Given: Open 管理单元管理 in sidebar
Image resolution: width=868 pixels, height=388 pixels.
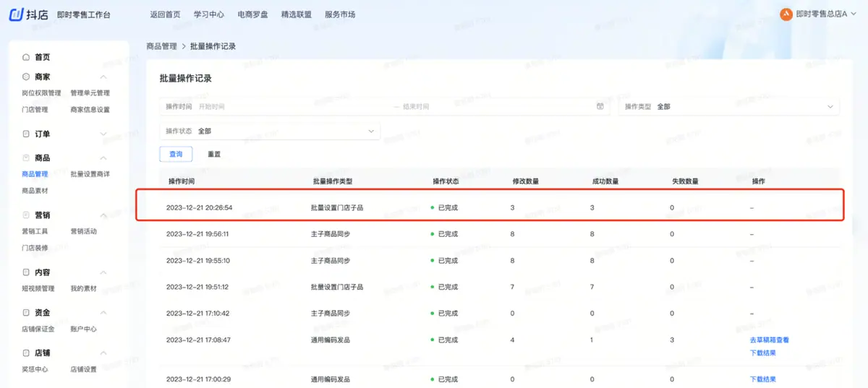Looking at the screenshot, I should tap(90, 93).
